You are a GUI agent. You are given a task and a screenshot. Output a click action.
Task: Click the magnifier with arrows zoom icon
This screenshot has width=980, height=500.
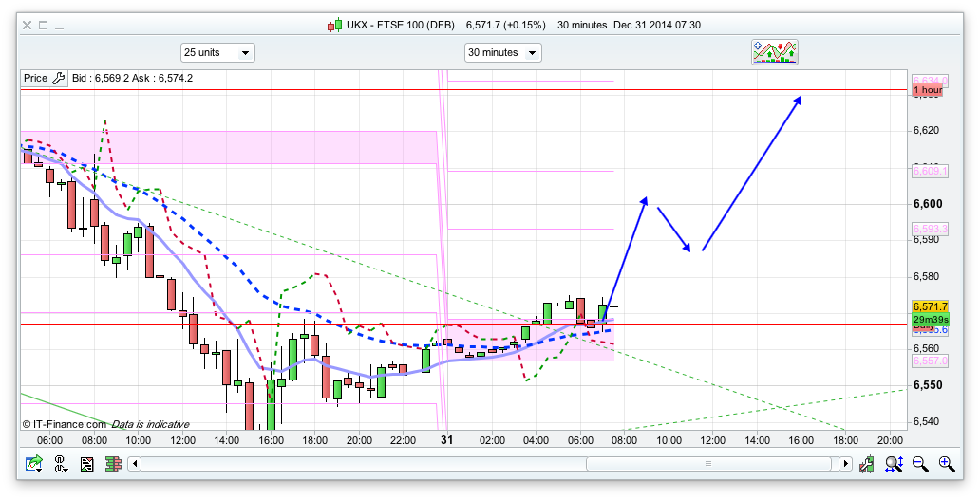pyautogui.click(x=894, y=464)
